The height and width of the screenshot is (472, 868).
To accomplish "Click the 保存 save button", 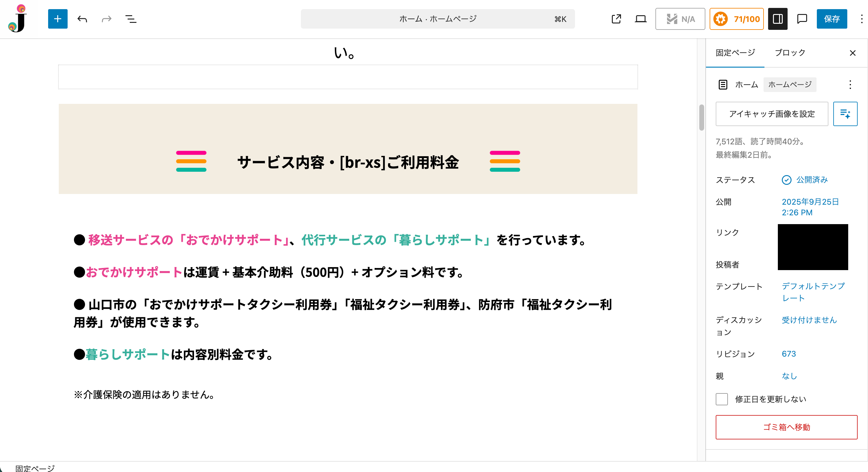I will coord(832,19).
